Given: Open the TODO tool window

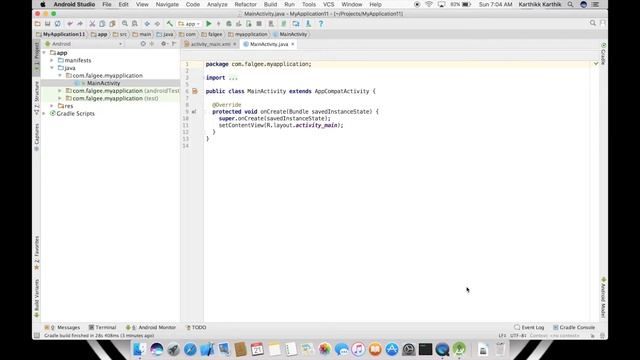Looking at the screenshot, I should click(x=196, y=327).
